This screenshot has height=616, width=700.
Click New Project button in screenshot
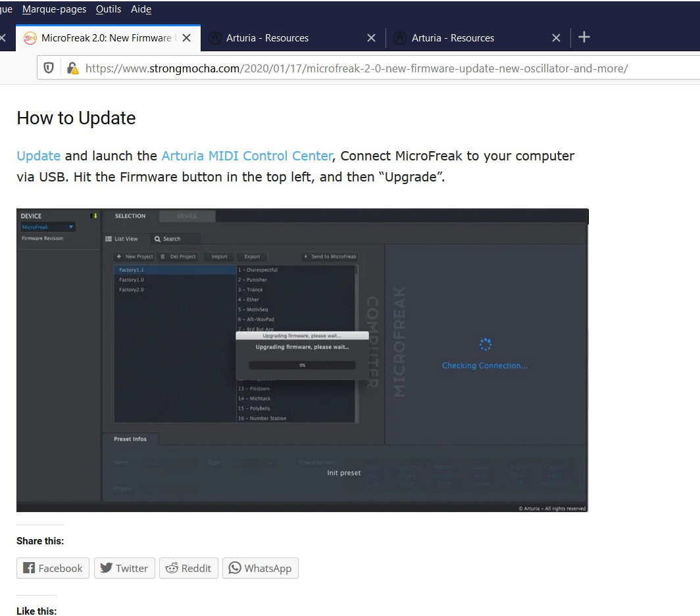click(135, 256)
